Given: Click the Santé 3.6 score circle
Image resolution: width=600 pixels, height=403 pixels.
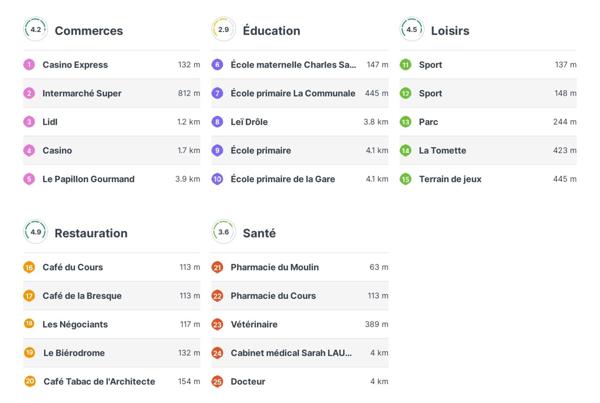Looking at the screenshot, I should [x=224, y=232].
